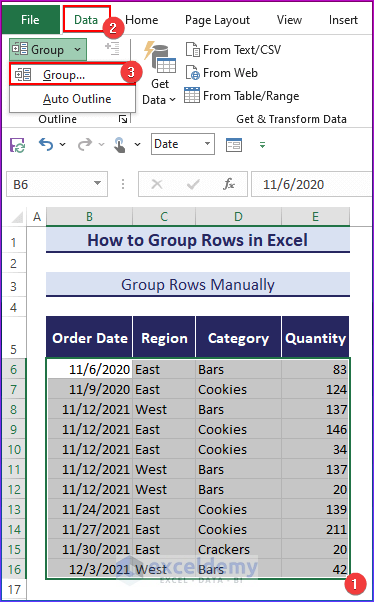Import data From Text/CSV
This screenshot has width=374, height=602.
click(233, 50)
